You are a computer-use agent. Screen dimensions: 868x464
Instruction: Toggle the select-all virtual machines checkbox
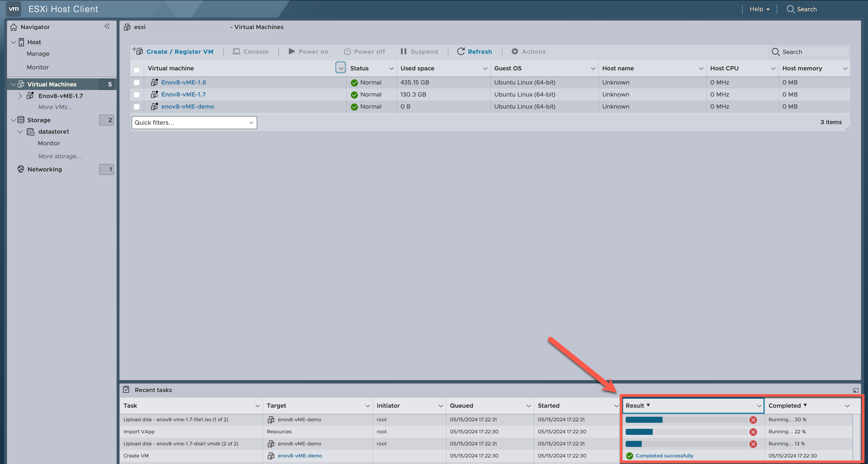tap(136, 69)
